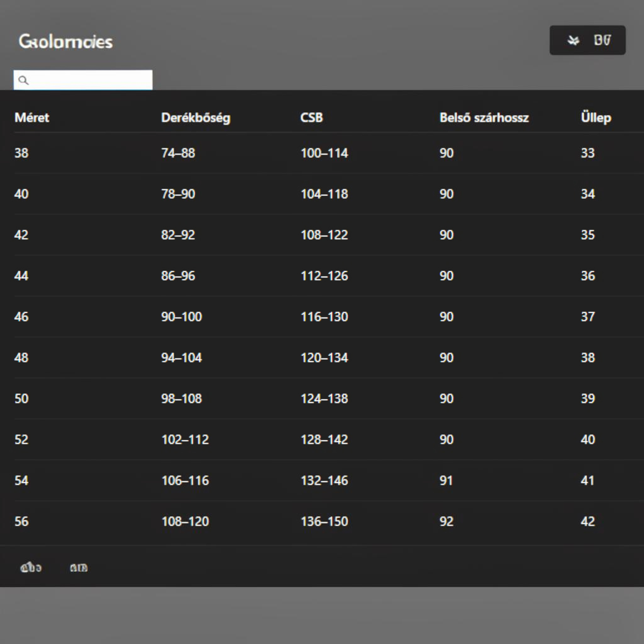Click the 112–126 CSB value
Image resolution: width=644 pixels, height=644 pixels.
324,276
